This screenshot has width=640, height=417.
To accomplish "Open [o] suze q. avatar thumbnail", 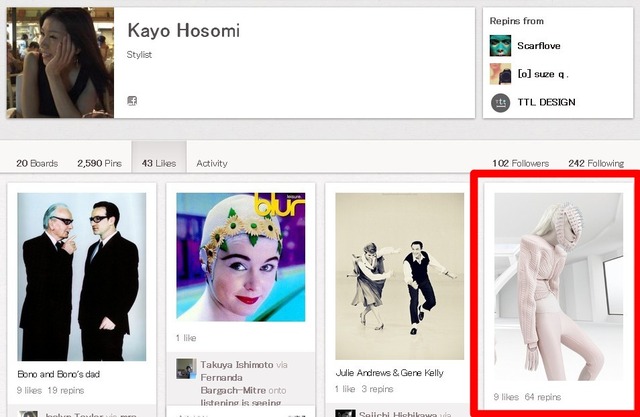I will pos(500,74).
